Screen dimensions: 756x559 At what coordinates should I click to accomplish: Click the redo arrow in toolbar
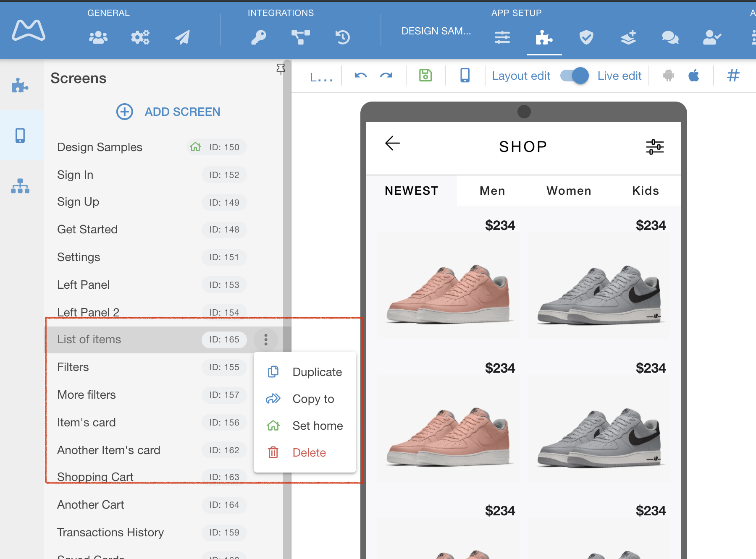pos(386,76)
